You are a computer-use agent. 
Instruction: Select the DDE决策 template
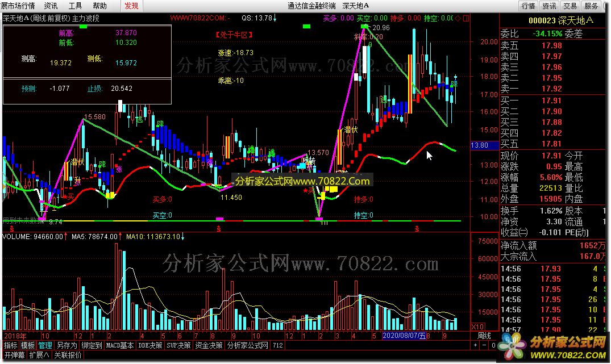[150, 345]
